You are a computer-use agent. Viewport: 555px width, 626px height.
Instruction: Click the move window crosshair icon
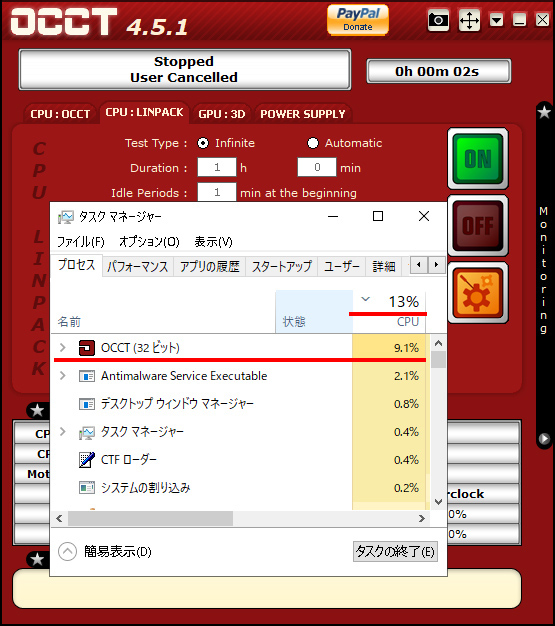click(x=469, y=20)
